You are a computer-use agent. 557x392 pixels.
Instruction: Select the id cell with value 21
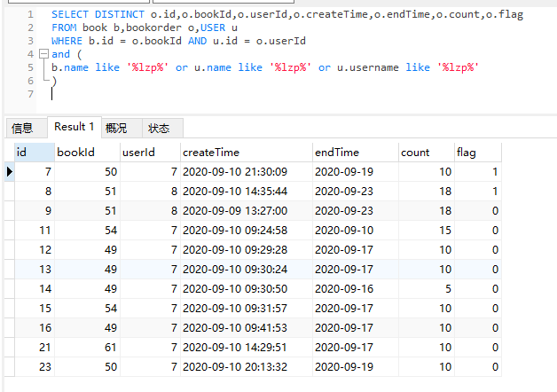click(x=34, y=348)
